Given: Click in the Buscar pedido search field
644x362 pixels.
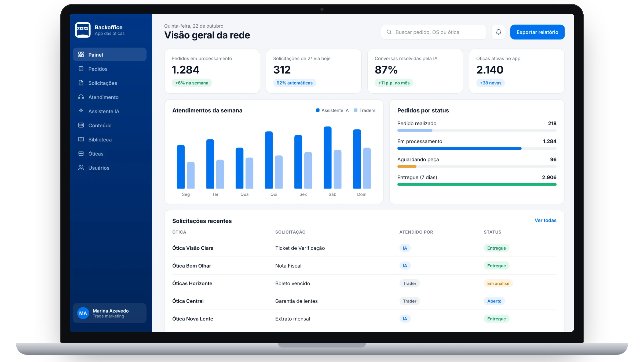Looking at the screenshot, I should (434, 32).
